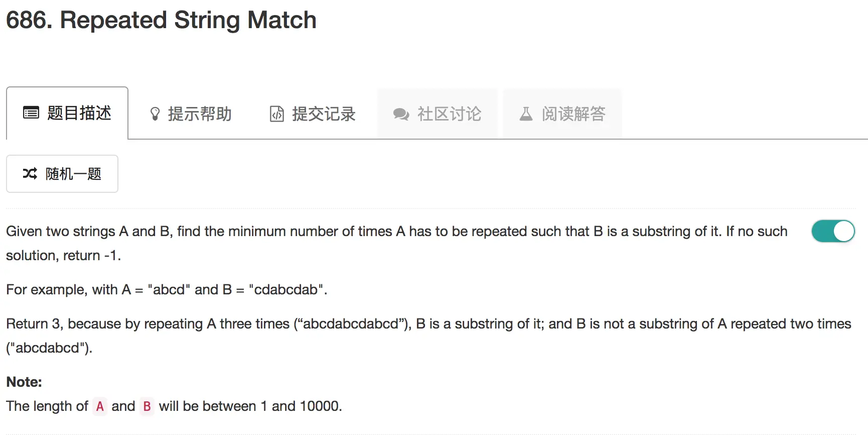Viewport: 868px width, 435px height.
Task: Click the chat bubbles icon for 社区讨论
Action: [401, 114]
